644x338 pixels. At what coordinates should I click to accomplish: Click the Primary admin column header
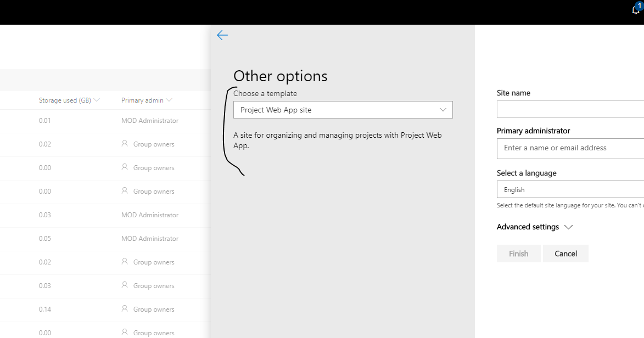[x=143, y=100]
